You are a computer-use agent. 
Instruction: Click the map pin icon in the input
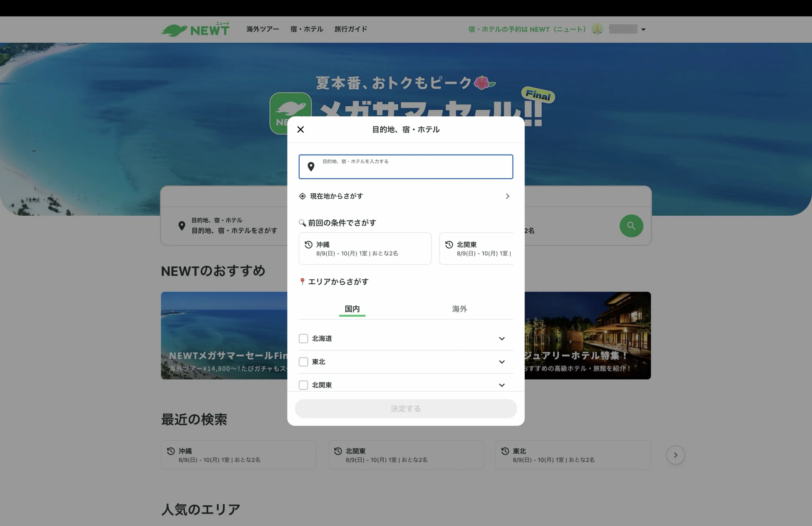[311, 167]
